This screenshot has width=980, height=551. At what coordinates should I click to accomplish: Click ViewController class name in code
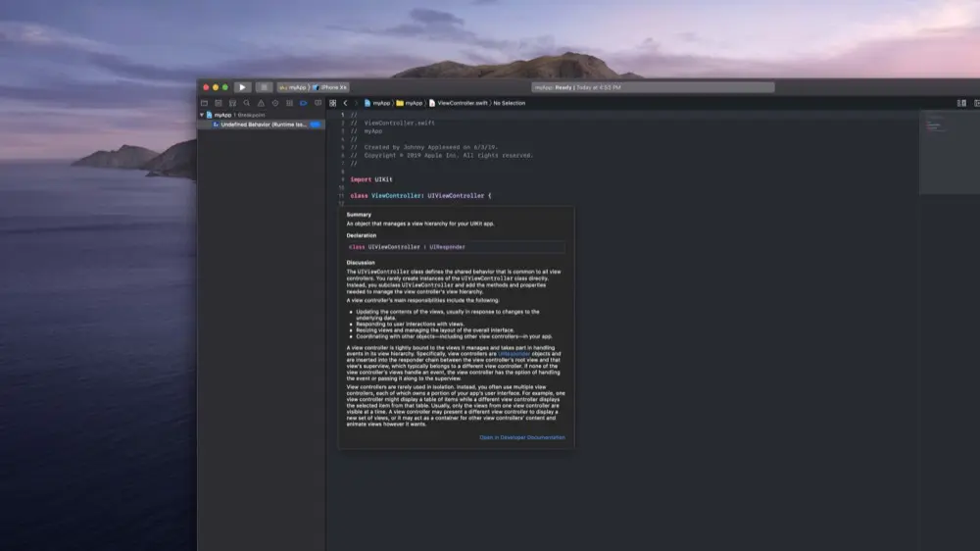(396, 196)
